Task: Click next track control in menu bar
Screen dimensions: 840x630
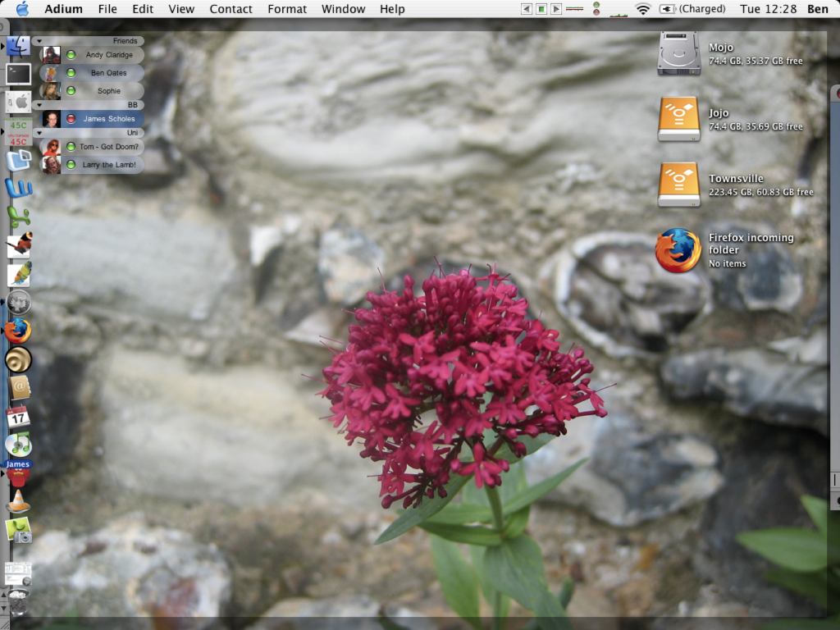Action: tap(557, 9)
